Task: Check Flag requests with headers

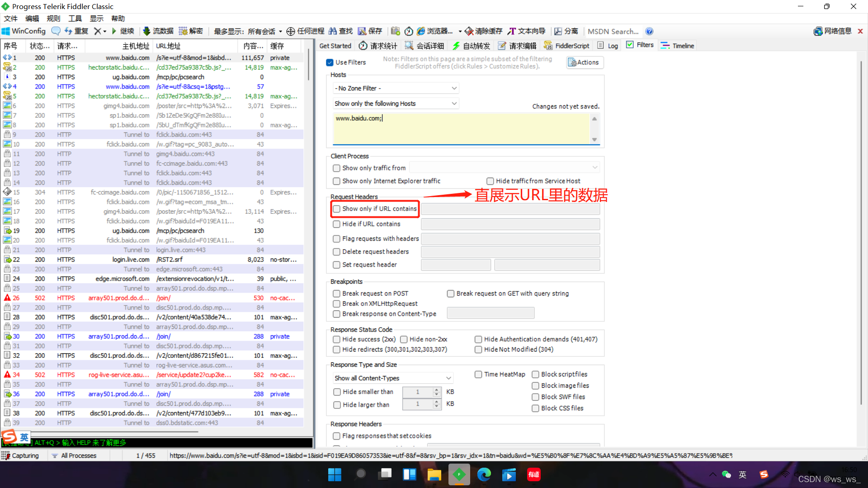Action: click(336, 239)
